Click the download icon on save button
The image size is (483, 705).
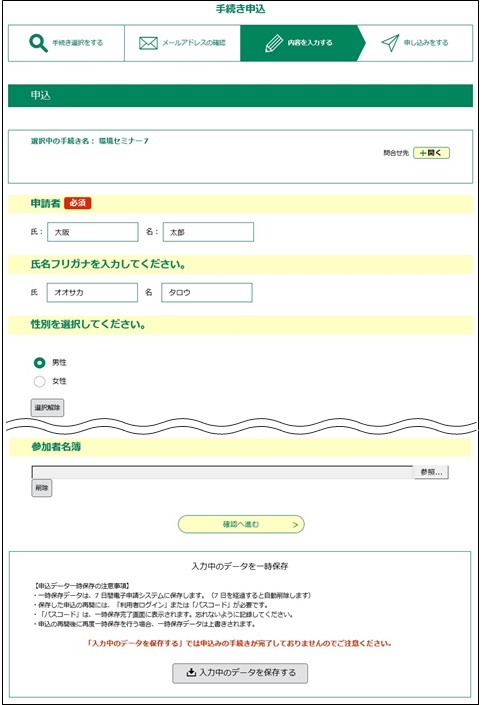coord(191,673)
